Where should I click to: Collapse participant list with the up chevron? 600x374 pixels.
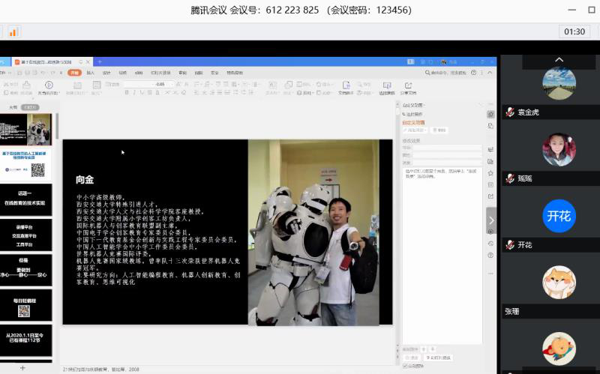(559, 60)
